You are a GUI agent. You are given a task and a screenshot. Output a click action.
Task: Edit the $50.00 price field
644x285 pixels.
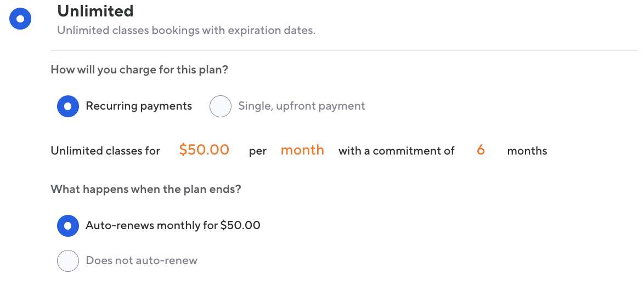click(204, 150)
